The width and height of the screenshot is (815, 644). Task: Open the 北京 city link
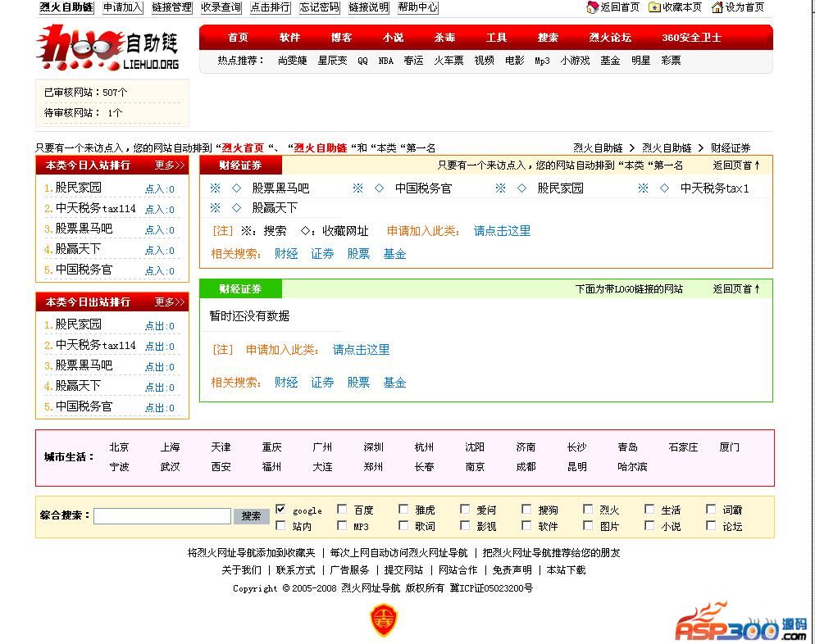[x=119, y=447]
